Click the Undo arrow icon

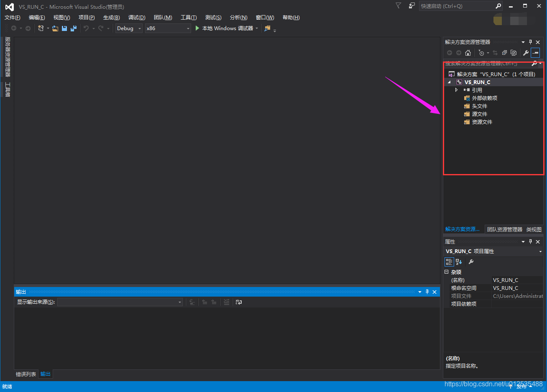[x=86, y=28]
